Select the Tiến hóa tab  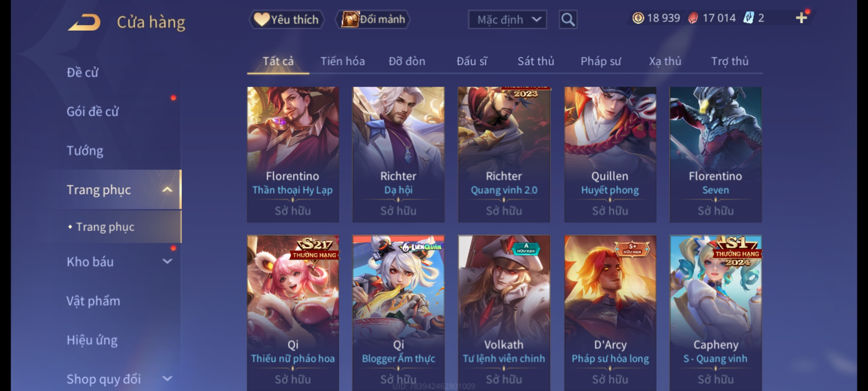[342, 61]
